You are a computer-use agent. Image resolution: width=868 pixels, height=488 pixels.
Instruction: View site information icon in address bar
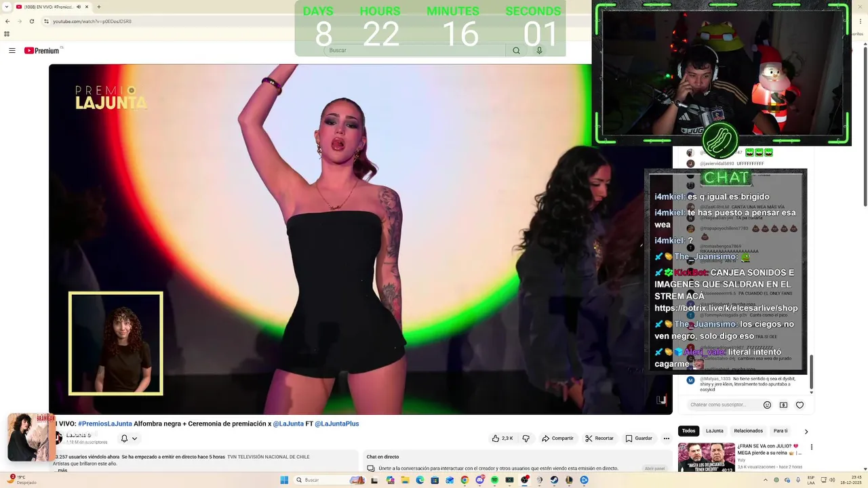pyautogui.click(x=46, y=21)
